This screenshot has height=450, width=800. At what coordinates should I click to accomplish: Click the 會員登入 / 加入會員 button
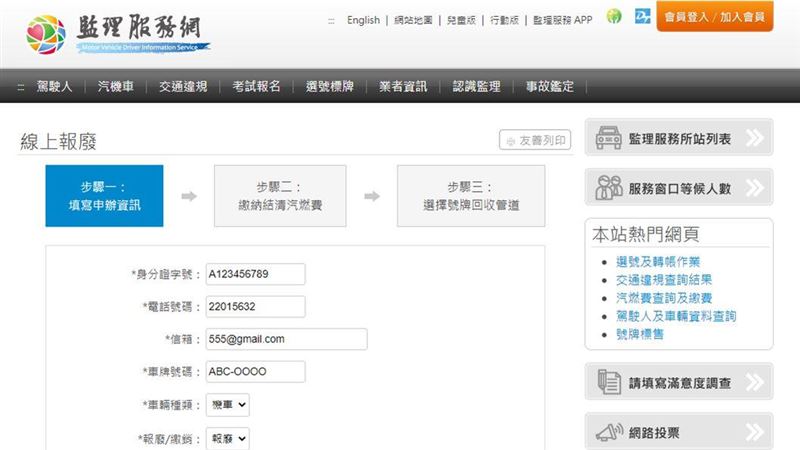715,17
